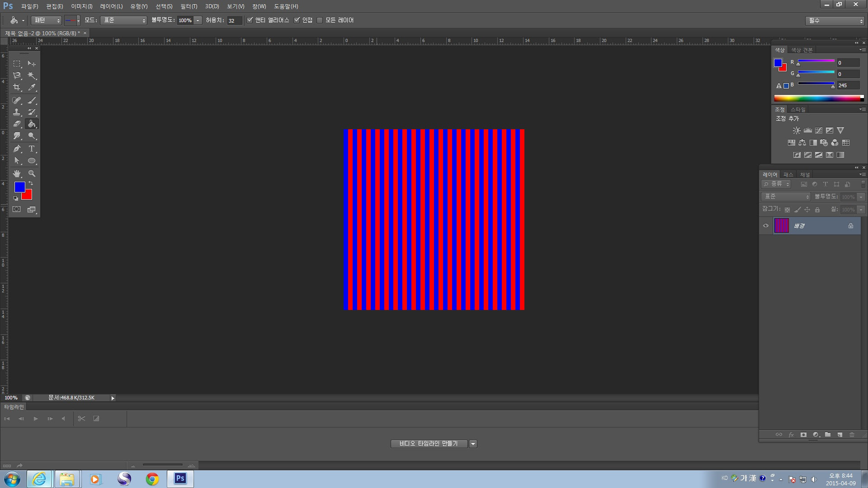The width and height of the screenshot is (868, 488).
Task: Toggle lock image pixels
Action: tap(797, 210)
